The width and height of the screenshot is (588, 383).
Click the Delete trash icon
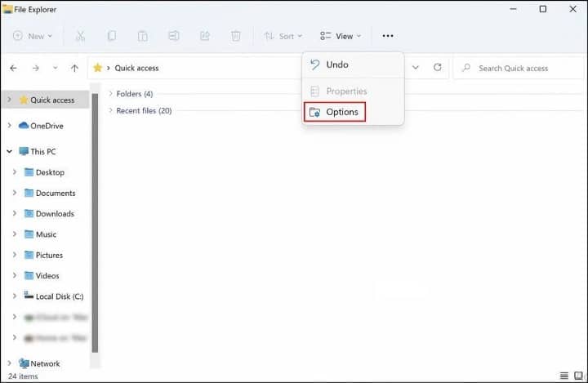click(235, 36)
